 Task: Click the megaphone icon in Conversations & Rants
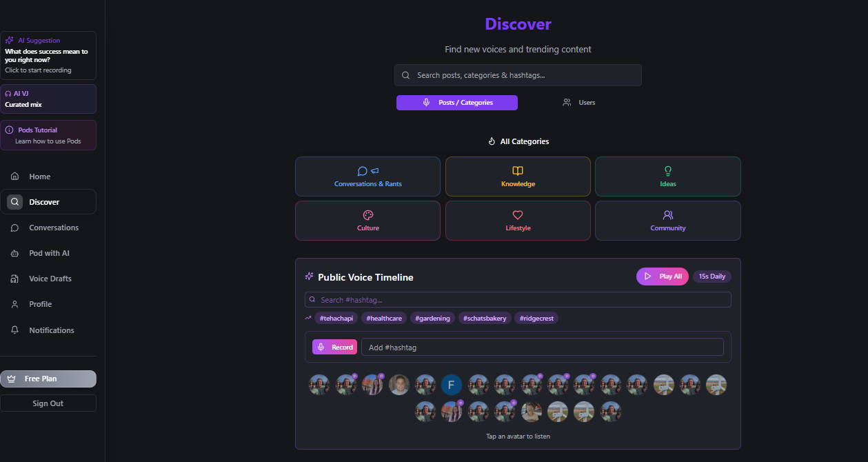[x=375, y=171]
